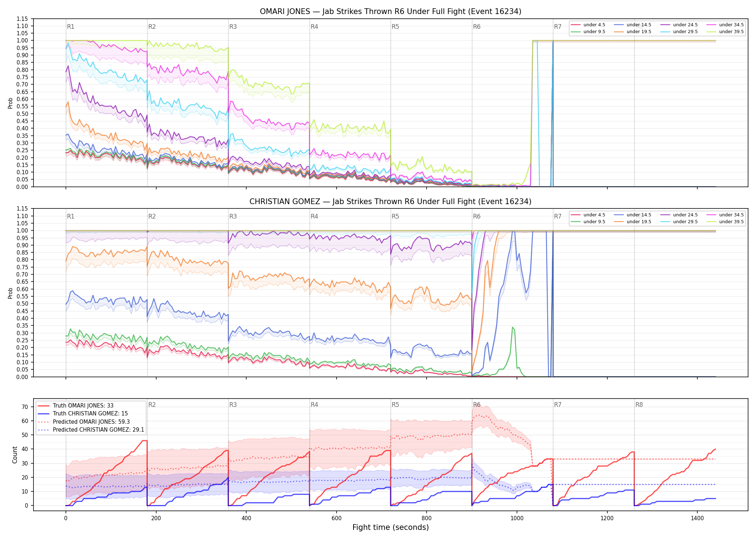This screenshot has height=540, width=756.
Task: Select 'under 4.5' legend entry in Omari Jones chart
Action: coord(588,25)
